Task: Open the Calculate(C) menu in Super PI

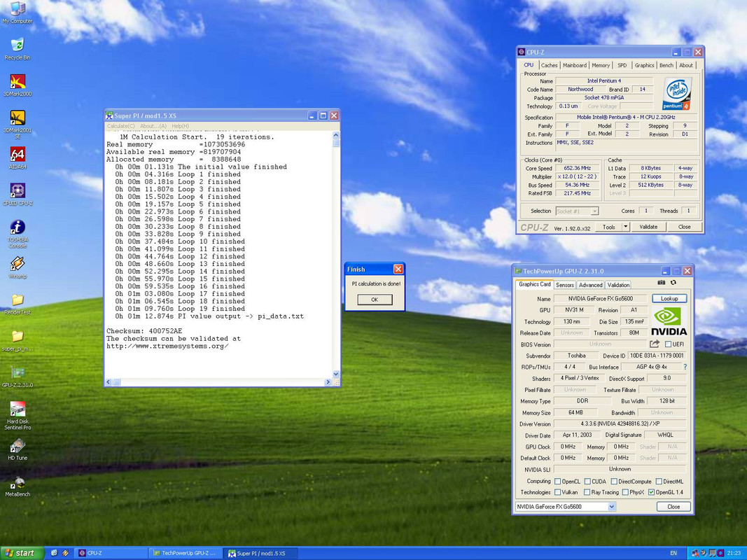Action: click(x=121, y=126)
